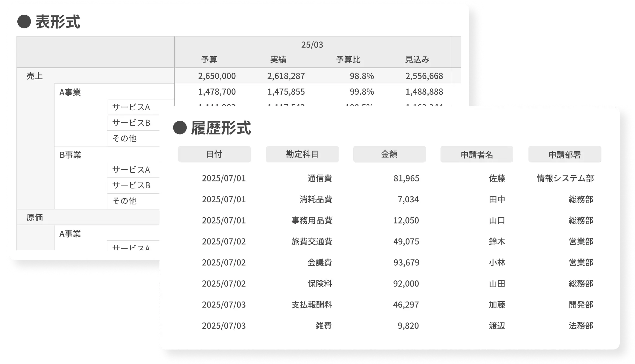Click the 日付 column header
The height and width of the screenshot is (364, 635).
[x=214, y=154]
